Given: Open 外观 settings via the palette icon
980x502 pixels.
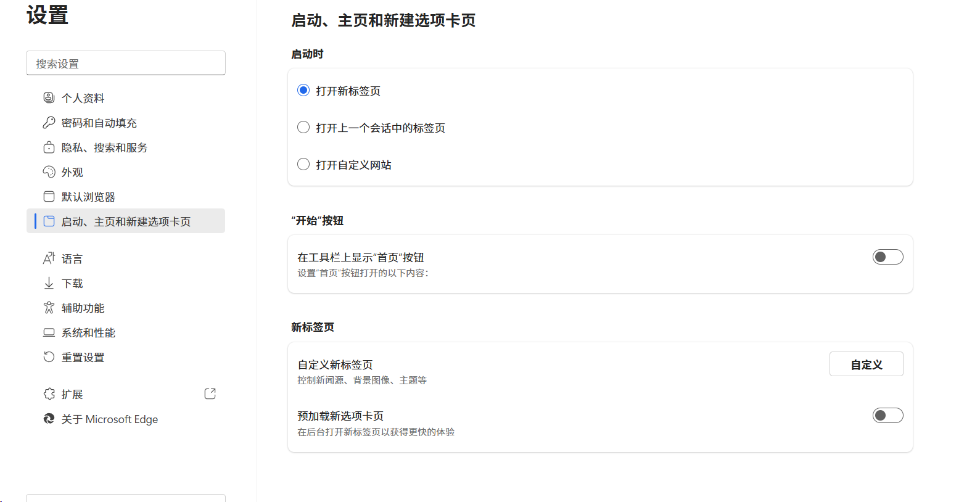Looking at the screenshot, I should tap(49, 171).
